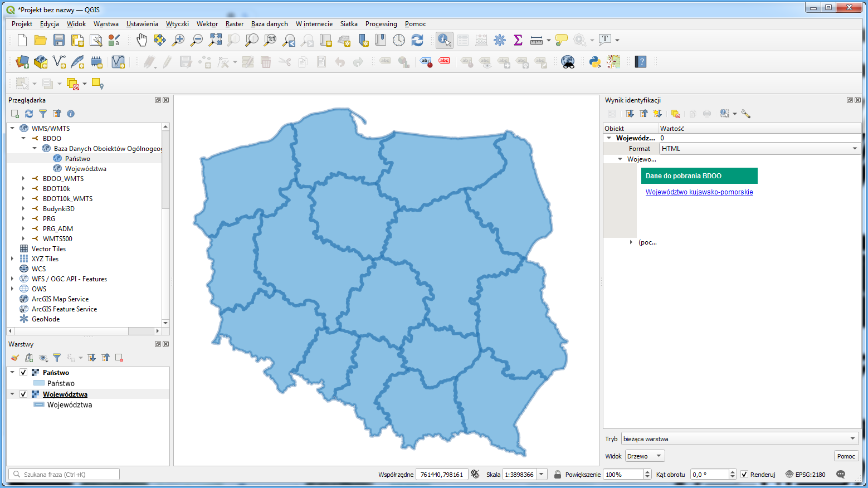Viewport: 868px width, 488px height.
Task: Click the Dane do pobrania BDOO banner
Action: coord(699,175)
